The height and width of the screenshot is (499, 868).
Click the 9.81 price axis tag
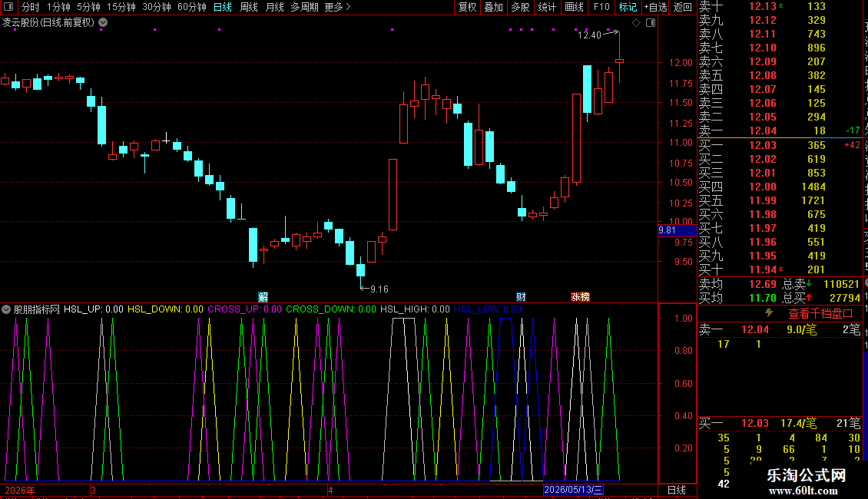(677, 230)
